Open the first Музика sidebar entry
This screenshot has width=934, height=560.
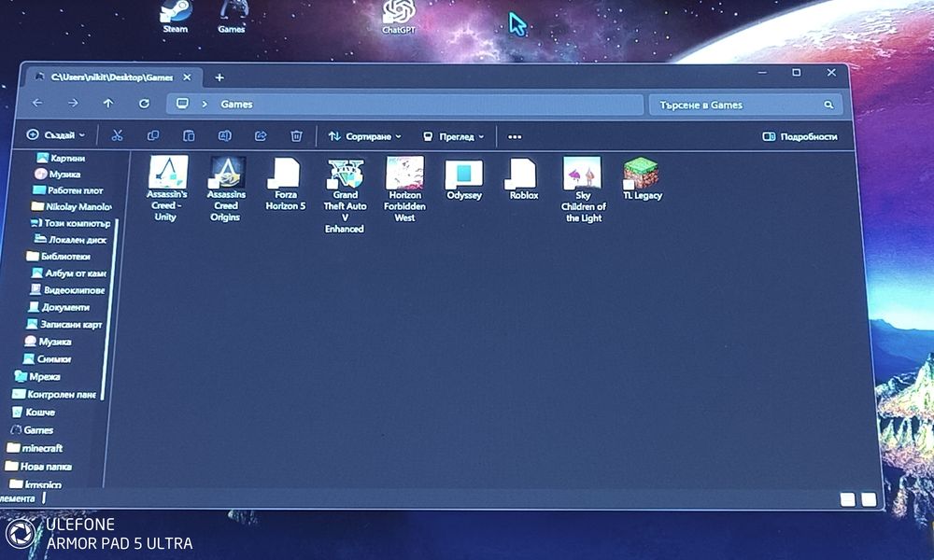(x=57, y=174)
